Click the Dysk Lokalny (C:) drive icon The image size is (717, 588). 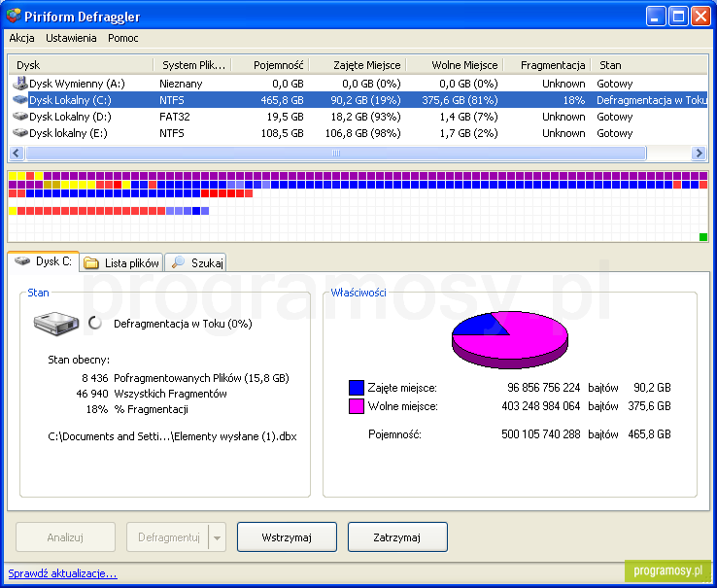(x=20, y=100)
